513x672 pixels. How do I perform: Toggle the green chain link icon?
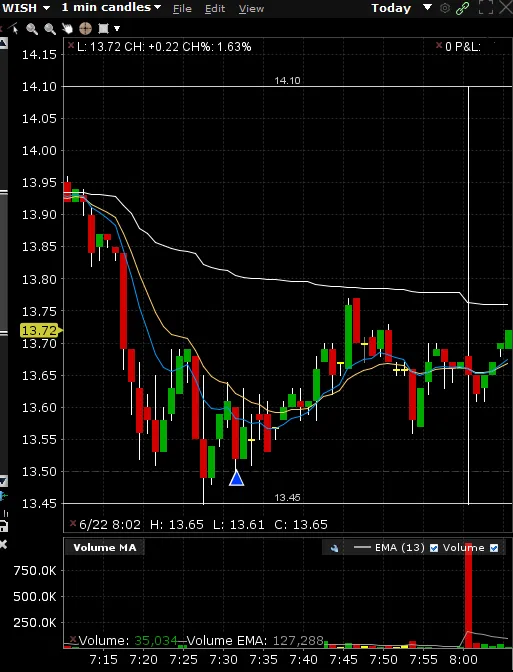[x=462, y=8]
